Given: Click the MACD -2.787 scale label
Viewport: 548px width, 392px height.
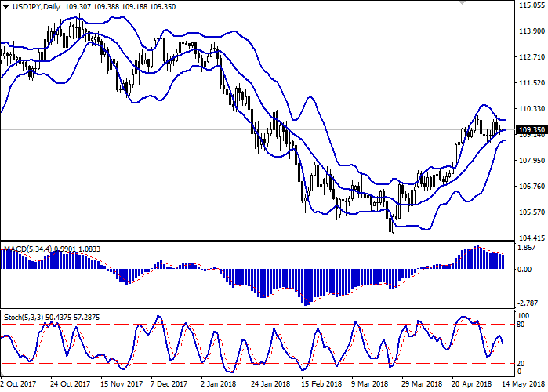Looking at the screenshot, I should tap(529, 303).
